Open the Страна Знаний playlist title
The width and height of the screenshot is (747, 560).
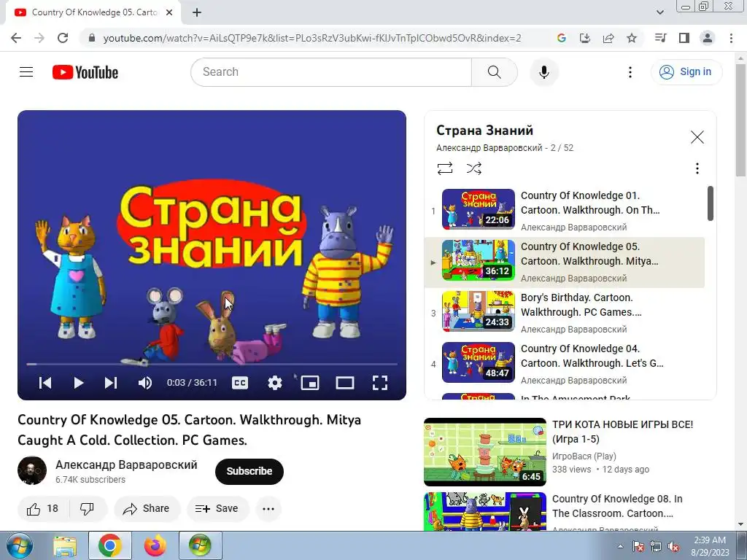[x=484, y=131]
